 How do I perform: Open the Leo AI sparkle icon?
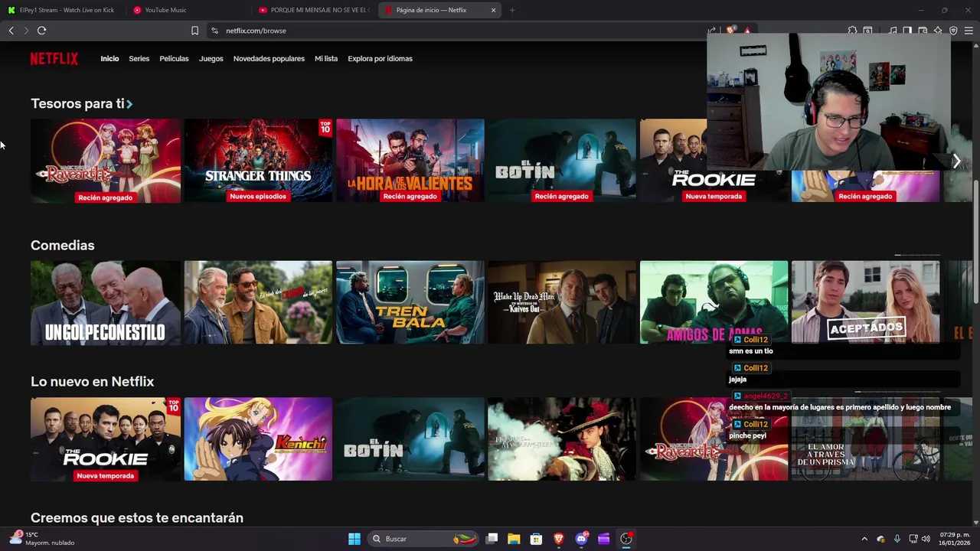pyautogui.click(x=938, y=31)
